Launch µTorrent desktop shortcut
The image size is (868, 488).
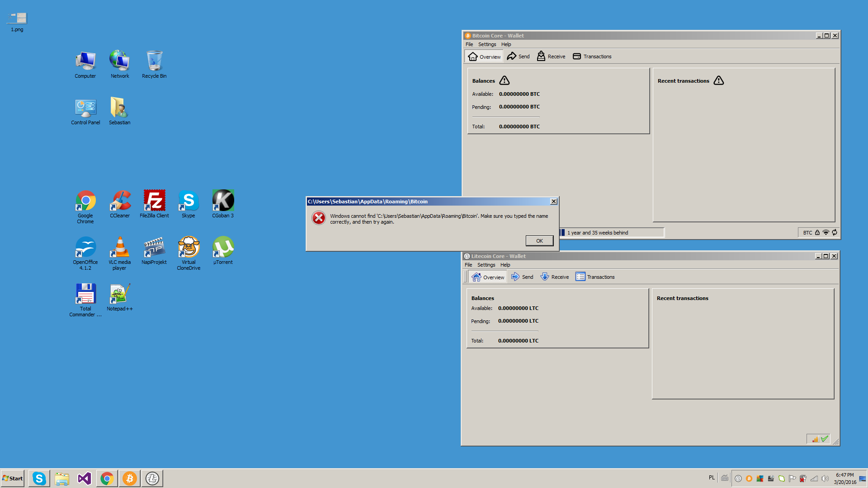[223, 251]
